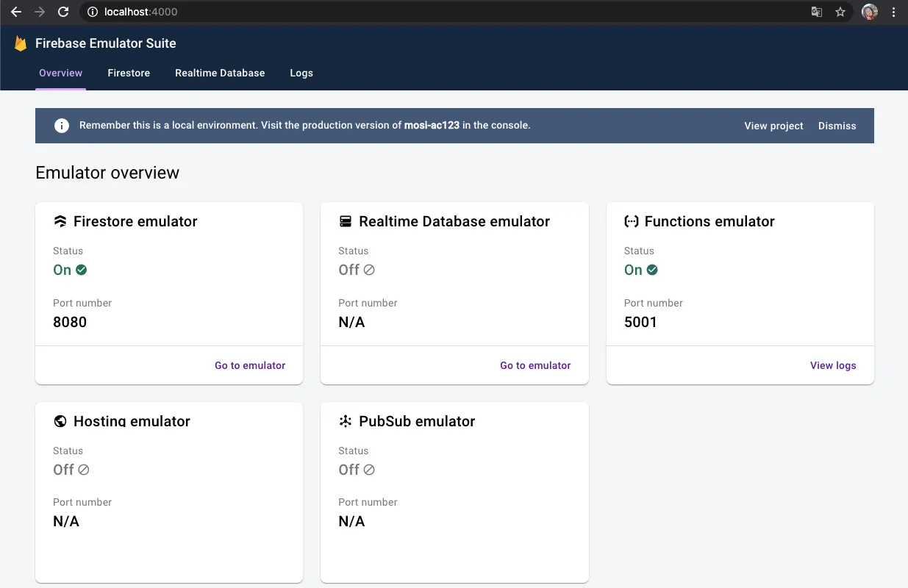Switch to the Logs tab

click(x=301, y=73)
